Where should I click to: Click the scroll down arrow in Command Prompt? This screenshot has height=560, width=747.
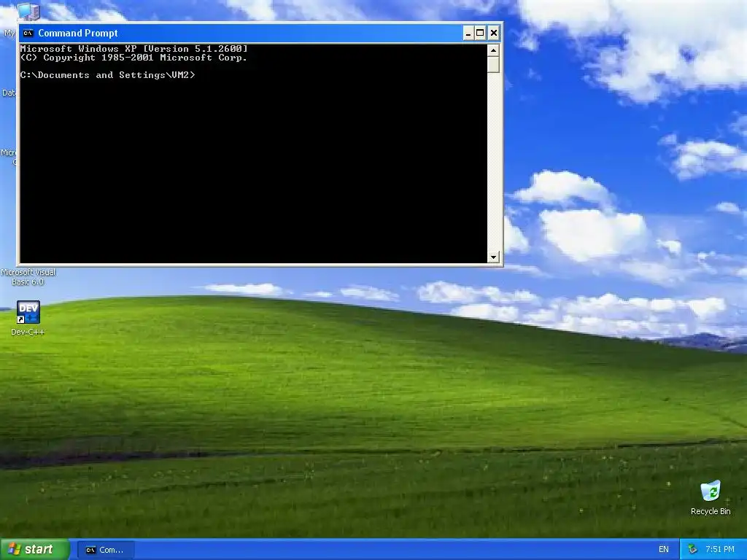(x=493, y=257)
